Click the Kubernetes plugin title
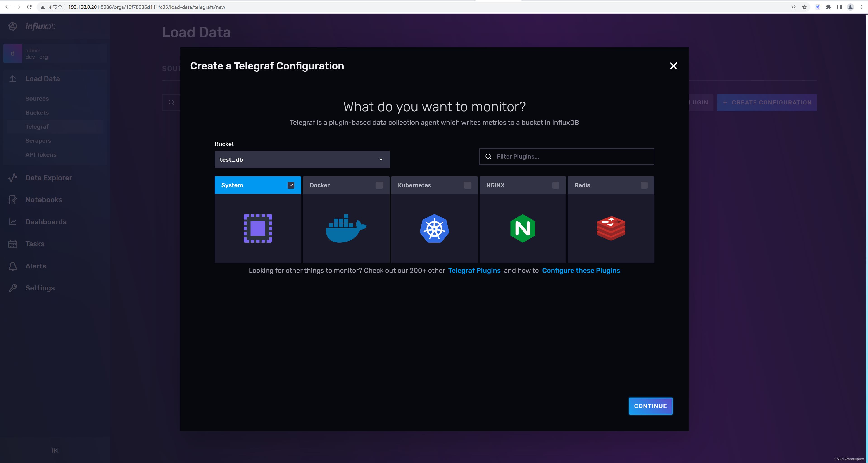 coord(414,185)
